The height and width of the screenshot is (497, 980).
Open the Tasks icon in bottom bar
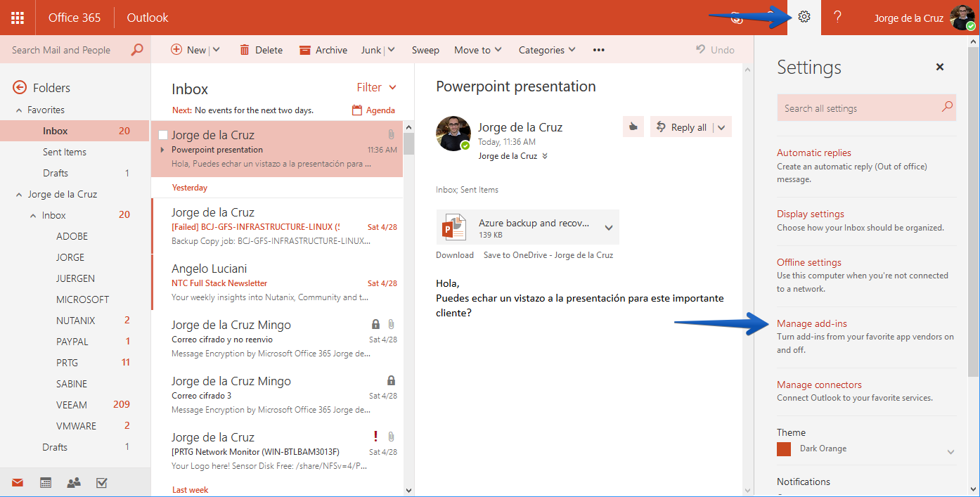(101, 482)
